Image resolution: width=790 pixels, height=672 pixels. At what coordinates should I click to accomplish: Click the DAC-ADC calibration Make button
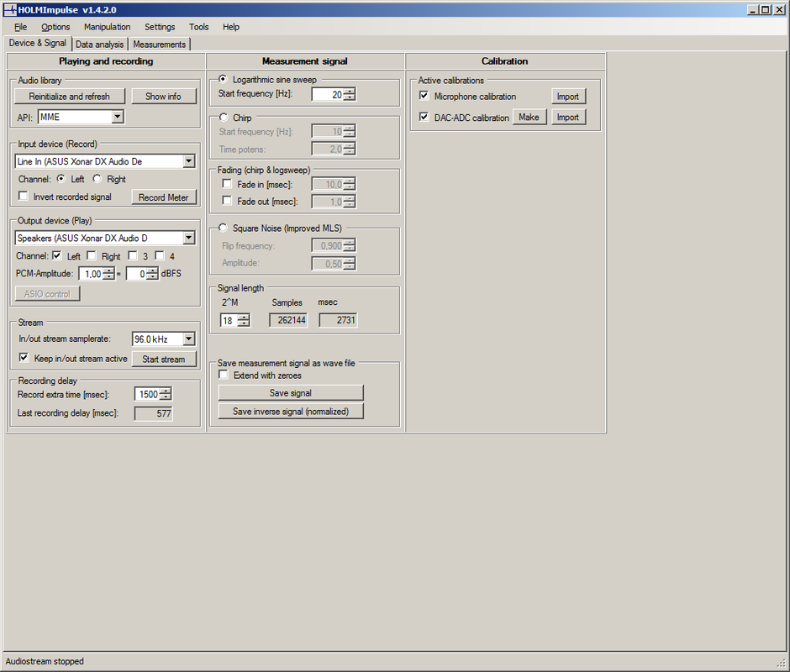click(x=529, y=118)
